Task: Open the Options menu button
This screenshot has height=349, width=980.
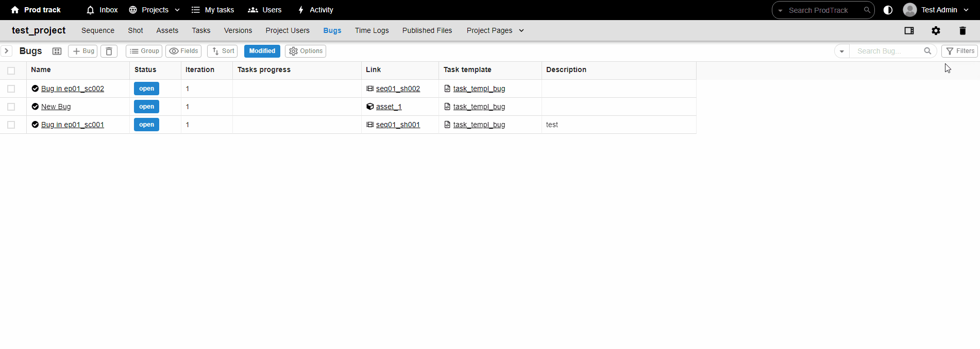Action: (x=306, y=51)
